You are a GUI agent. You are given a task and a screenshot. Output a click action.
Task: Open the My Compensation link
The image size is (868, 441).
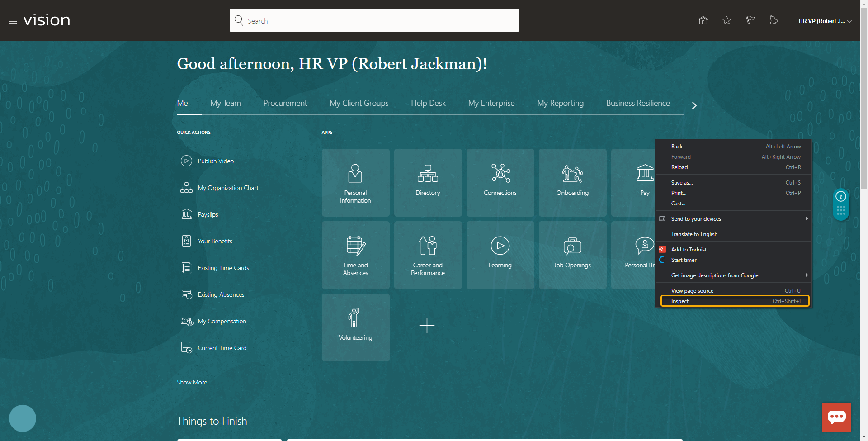click(222, 321)
